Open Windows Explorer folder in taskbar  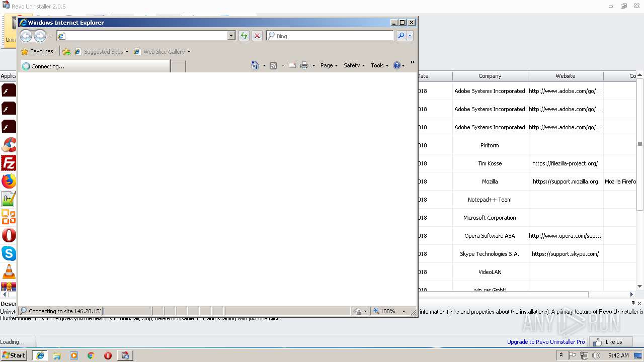tap(57, 355)
